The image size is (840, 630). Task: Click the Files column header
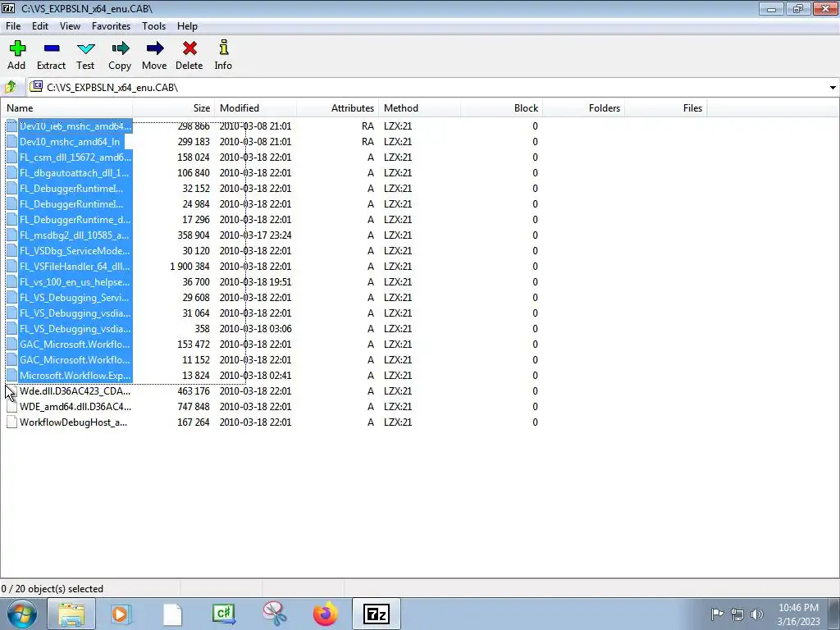[665, 108]
